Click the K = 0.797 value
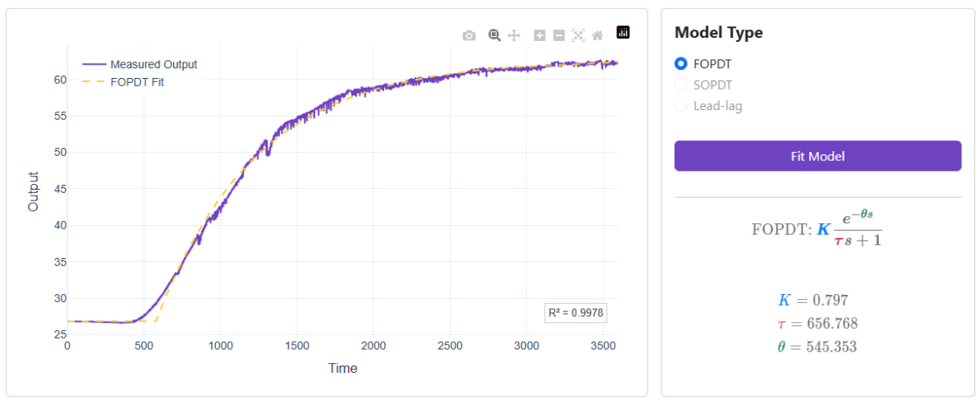Image resolution: width=980 pixels, height=400 pixels. click(x=813, y=300)
